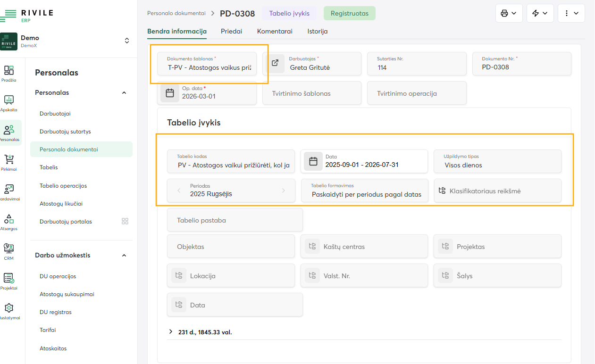Open Personalo dokumentai menu item
The width and height of the screenshot is (595, 364).
click(81, 149)
